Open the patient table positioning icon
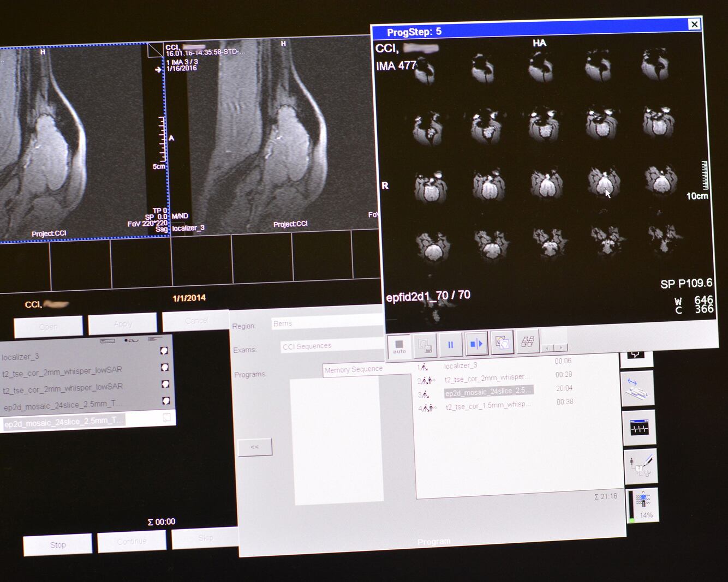Screen dimensions: 728x582 pos(637,388)
